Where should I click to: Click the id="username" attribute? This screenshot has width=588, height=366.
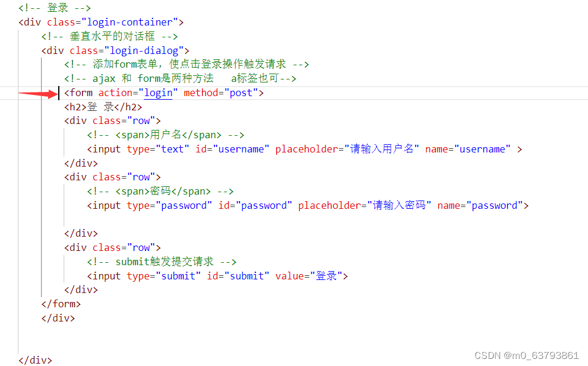tap(232, 149)
